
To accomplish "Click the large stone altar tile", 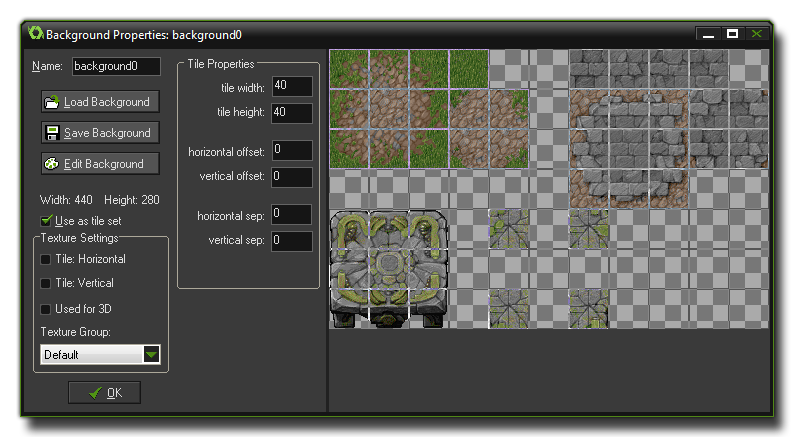I will (389, 268).
